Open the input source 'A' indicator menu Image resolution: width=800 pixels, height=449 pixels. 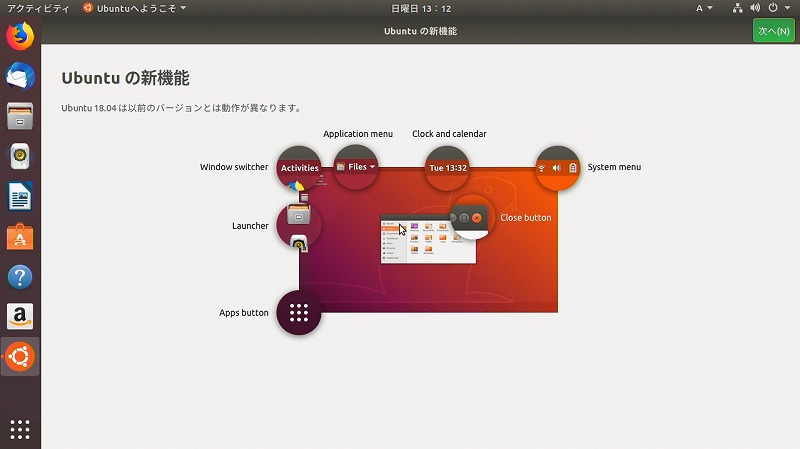pyautogui.click(x=704, y=8)
